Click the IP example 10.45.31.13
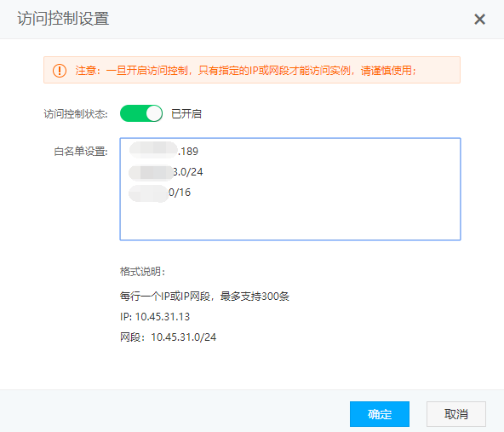This screenshot has width=504, height=432. pos(155,316)
